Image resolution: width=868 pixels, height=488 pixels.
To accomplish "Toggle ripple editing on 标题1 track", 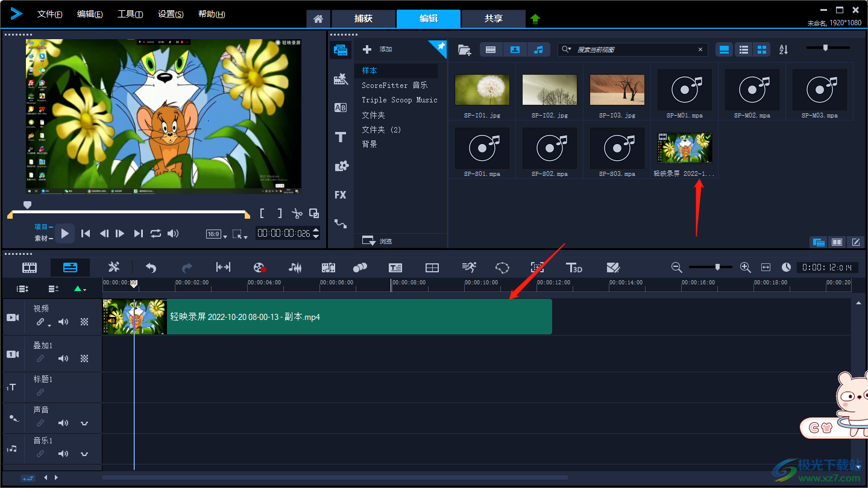I will [40, 392].
